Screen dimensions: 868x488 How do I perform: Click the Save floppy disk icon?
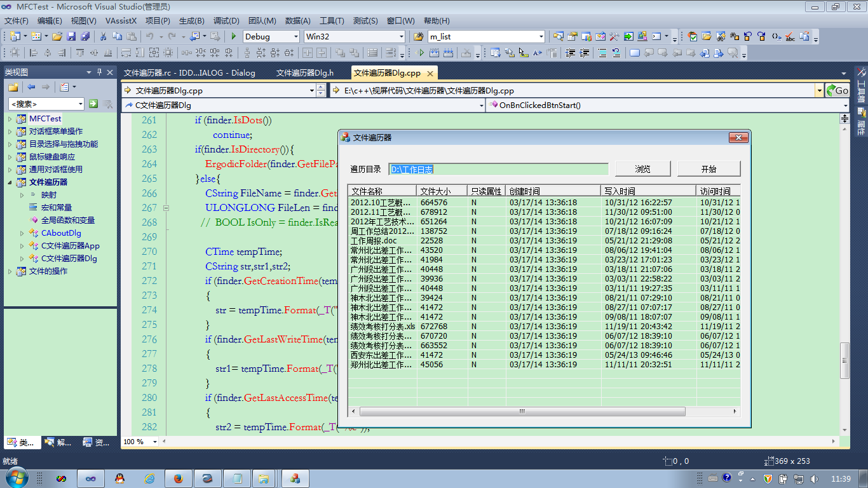(x=71, y=36)
